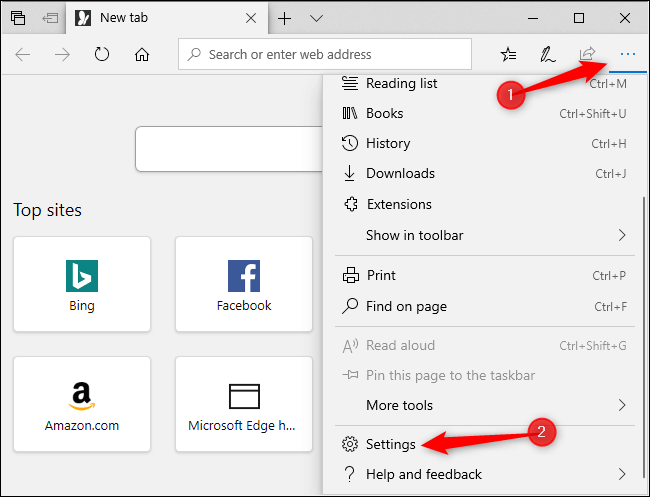
Task: Click the Help question mark icon
Action: point(350,474)
